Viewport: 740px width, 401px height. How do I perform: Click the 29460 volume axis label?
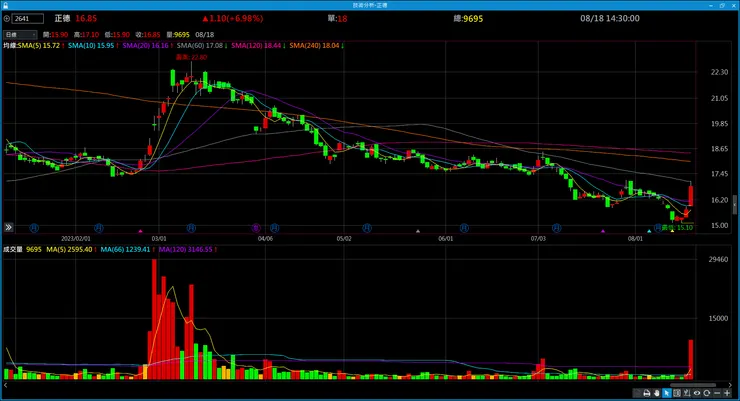718,259
